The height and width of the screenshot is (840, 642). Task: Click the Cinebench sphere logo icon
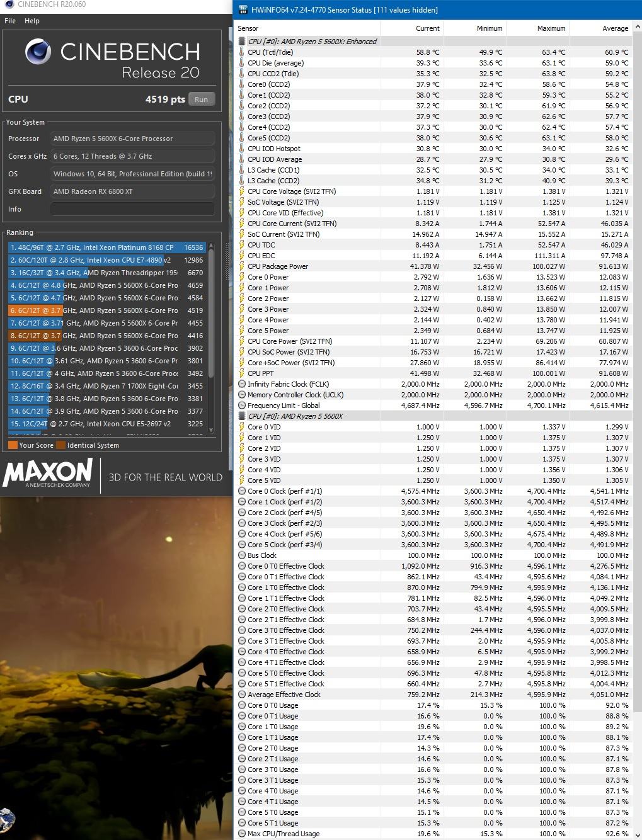38,52
